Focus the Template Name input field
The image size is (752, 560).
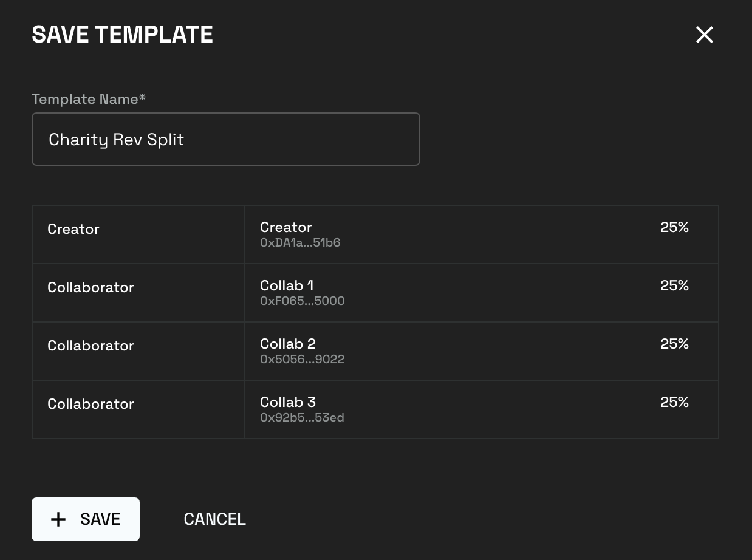point(225,139)
